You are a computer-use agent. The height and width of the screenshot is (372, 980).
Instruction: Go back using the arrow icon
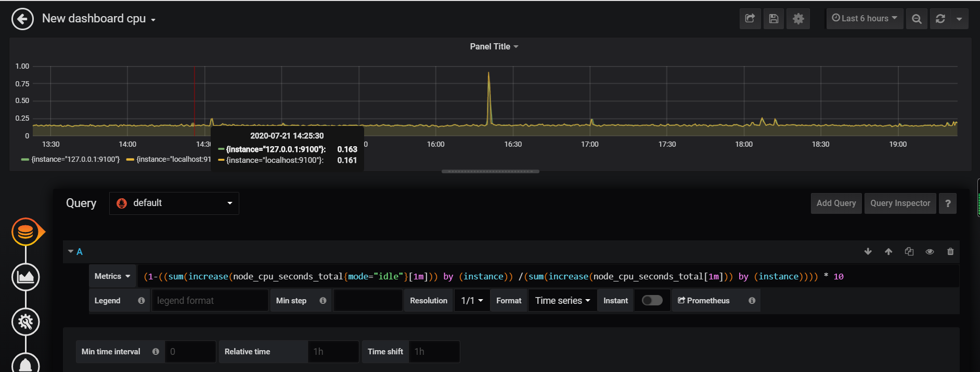coord(22,19)
